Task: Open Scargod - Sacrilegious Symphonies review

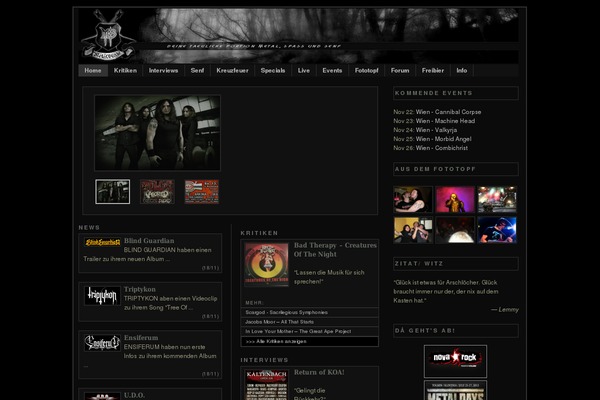Action: tap(286, 312)
